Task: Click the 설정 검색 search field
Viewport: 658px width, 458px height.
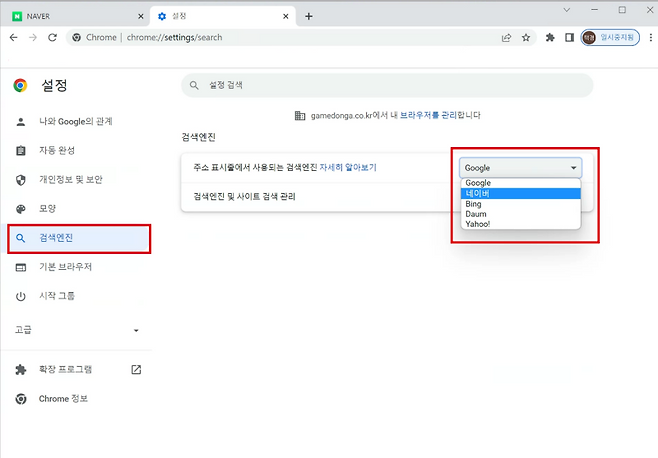Action: (x=387, y=85)
